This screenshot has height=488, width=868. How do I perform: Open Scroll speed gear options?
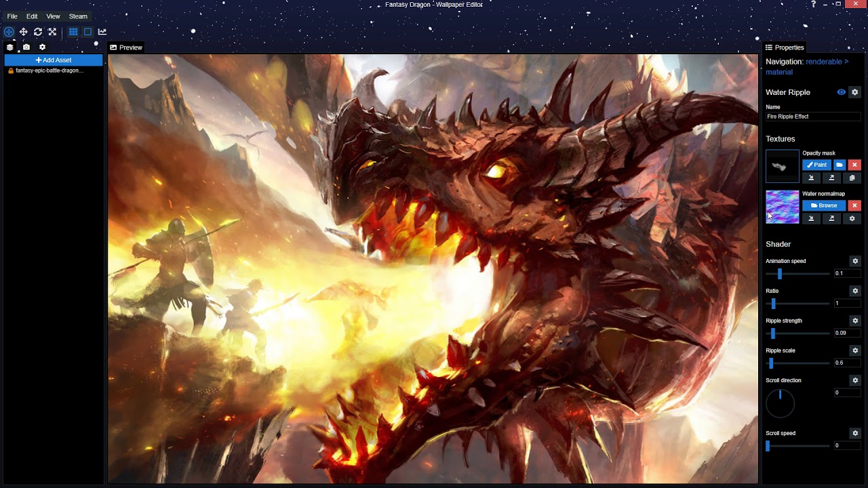[x=855, y=433]
